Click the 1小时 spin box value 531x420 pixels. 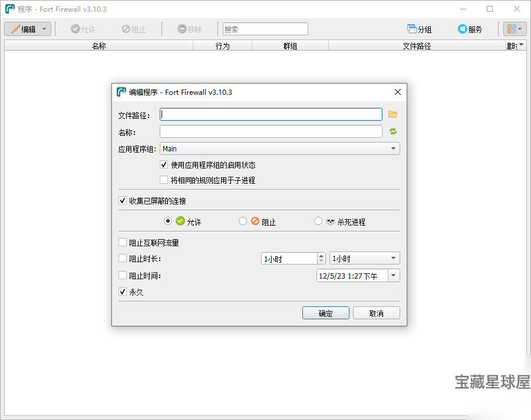[289, 259]
